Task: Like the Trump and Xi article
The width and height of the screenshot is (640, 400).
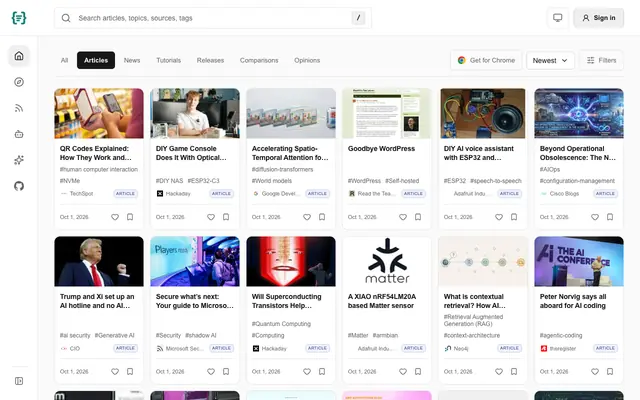Action: tap(115, 371)
